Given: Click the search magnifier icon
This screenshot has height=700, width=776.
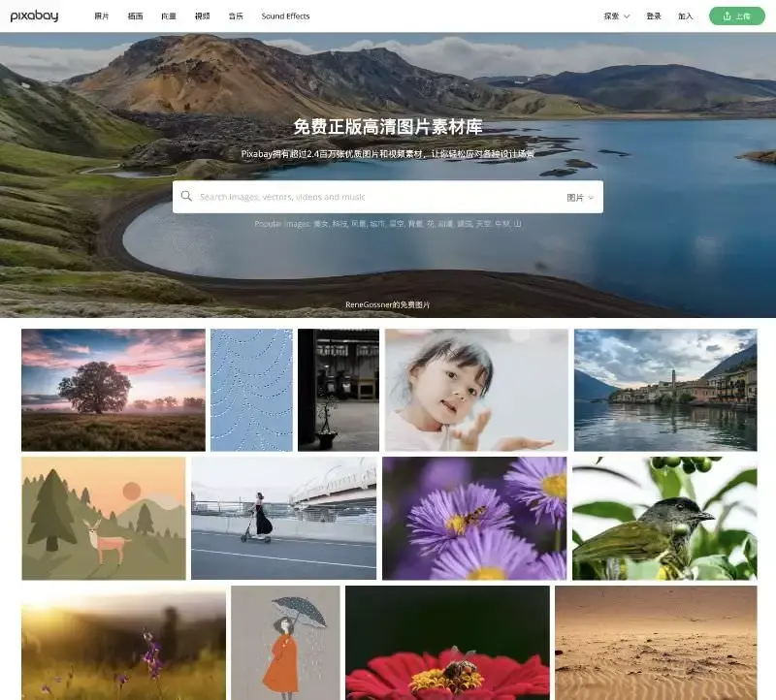Looking at the screenshot, I should pos(186,197).
